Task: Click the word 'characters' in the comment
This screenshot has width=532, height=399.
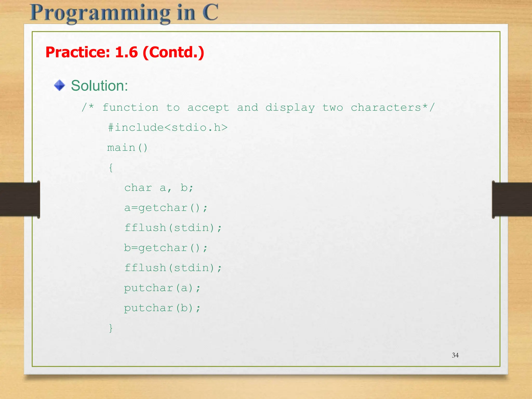Action: (x=386, y=107)
